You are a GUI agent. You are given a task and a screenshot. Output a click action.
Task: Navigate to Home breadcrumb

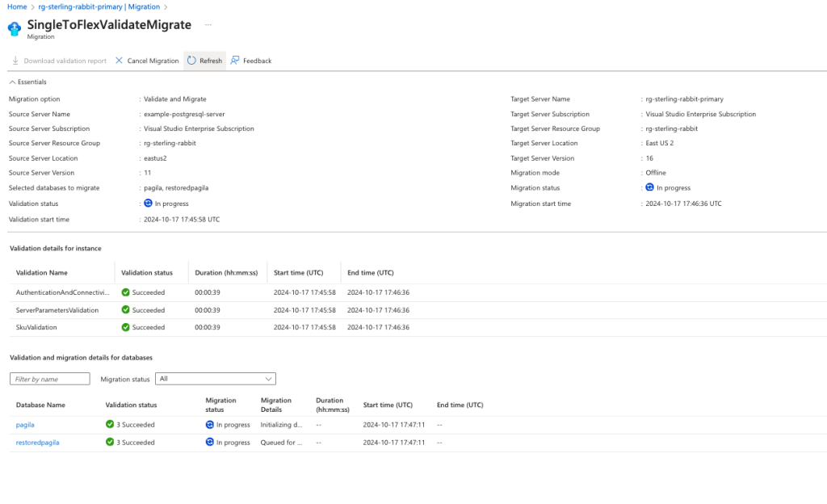click(x=16, y=6)
